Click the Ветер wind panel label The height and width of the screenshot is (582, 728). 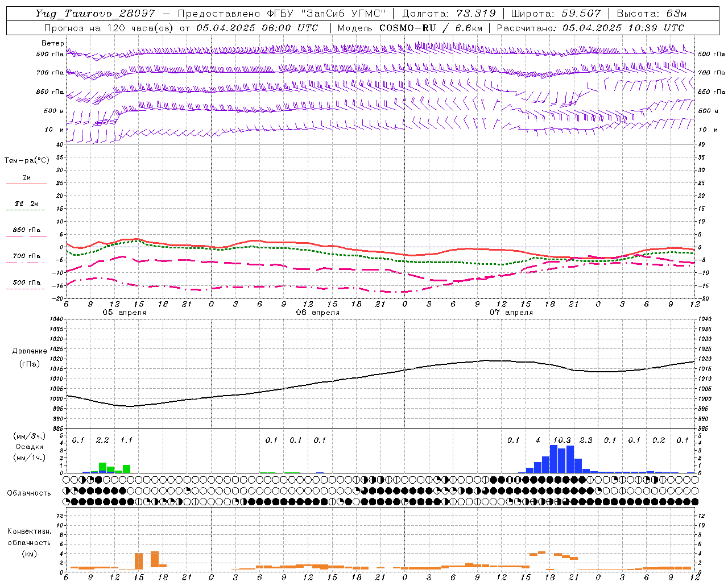52,43
